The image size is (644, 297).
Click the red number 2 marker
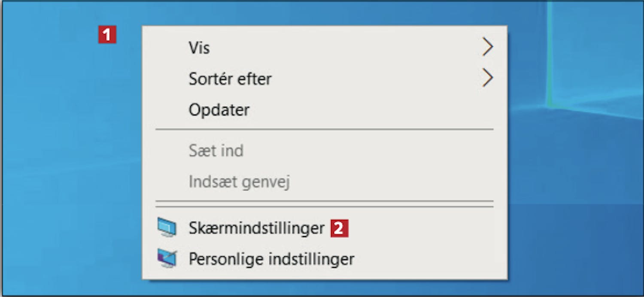(x=339, y=228)
